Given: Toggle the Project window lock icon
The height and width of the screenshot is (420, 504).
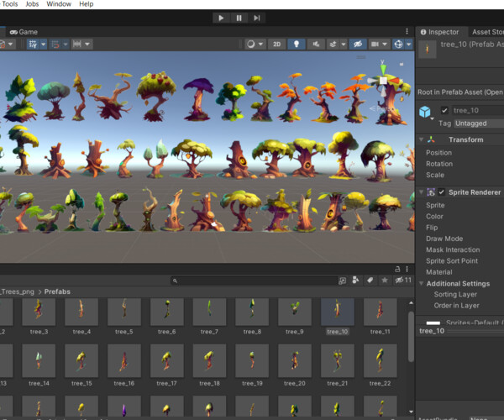Looking at the screenshot, I should (397, 269).
